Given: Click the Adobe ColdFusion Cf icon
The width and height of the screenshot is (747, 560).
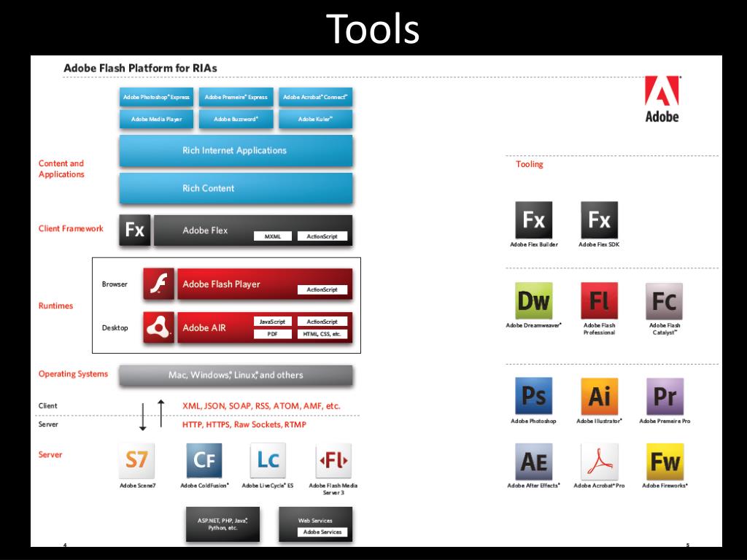Looking at the screenshot, I should pyautogui.click(x=204, y=461).
